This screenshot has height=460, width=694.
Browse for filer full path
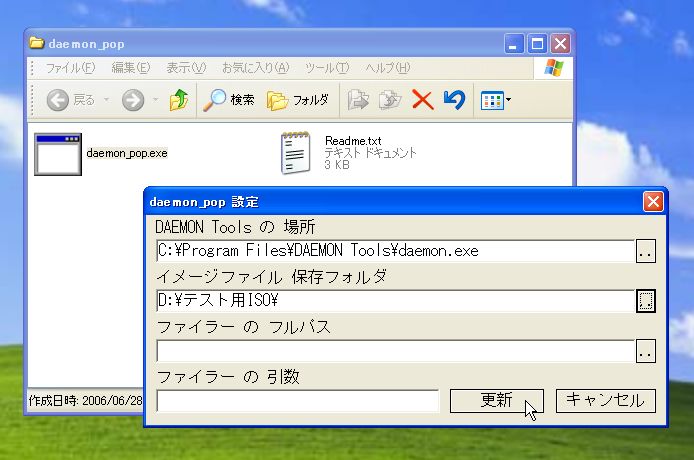pyautogui.click(x=646, y=351)
